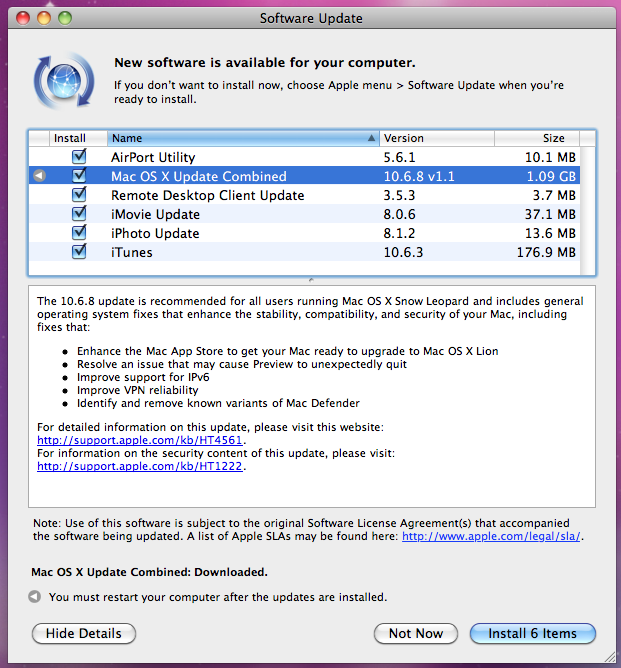This screenshot has width=621, height=668.
Task: Click the AirPort Utility version 5.6.1
Action: (x=399, y=157)
